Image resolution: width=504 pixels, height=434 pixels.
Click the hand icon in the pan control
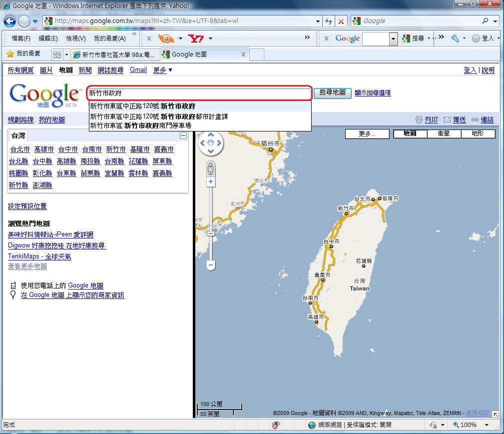coord(210,143)
